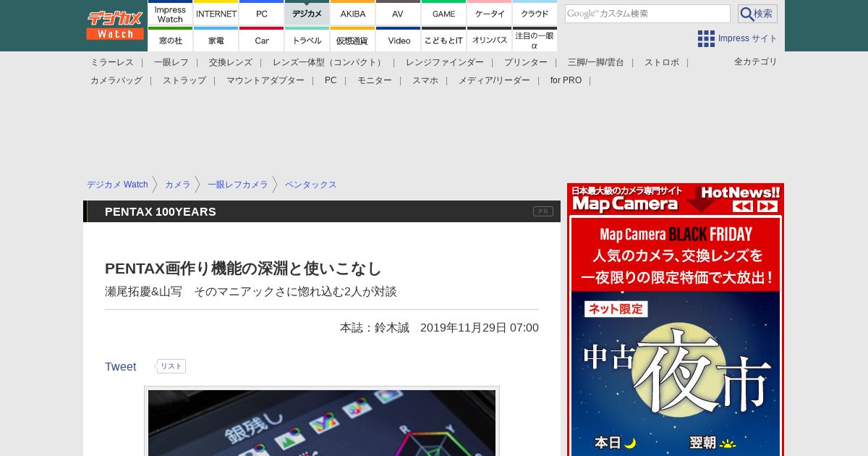Open ストラップ category
Image resolution: width=868 pixels, height=456 pixels.
click(x=184, y=80)
